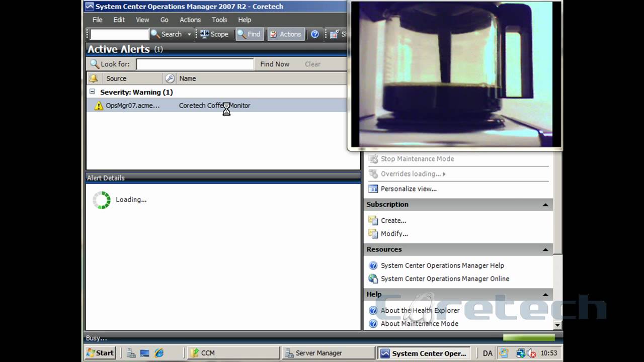The image size is (644, 362).
Task: Click the network tray icon
Action: point(520,353)
